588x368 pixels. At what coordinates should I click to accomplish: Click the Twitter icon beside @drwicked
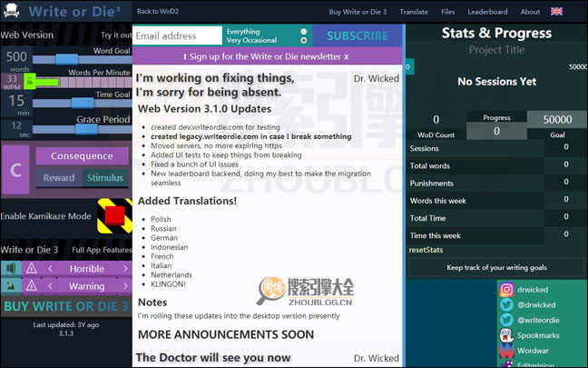coord(506,304)
